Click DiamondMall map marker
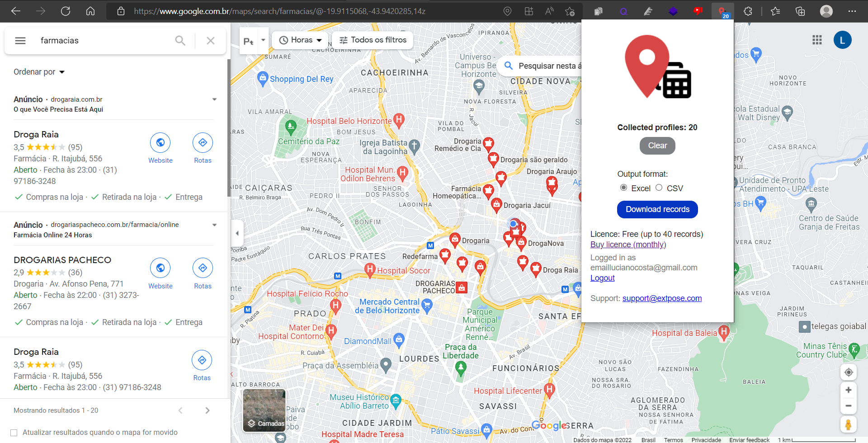Viewport: 868px width, 443px height. 399,340
